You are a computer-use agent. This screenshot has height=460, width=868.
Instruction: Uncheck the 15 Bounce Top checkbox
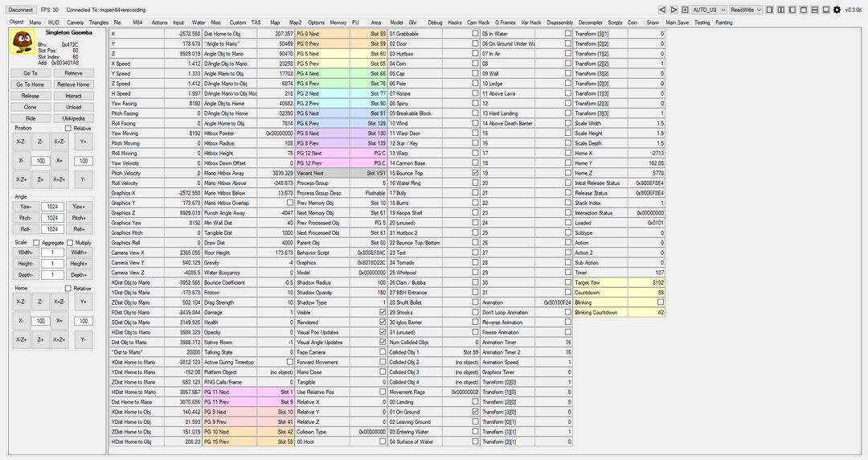[x=475, y=173]
